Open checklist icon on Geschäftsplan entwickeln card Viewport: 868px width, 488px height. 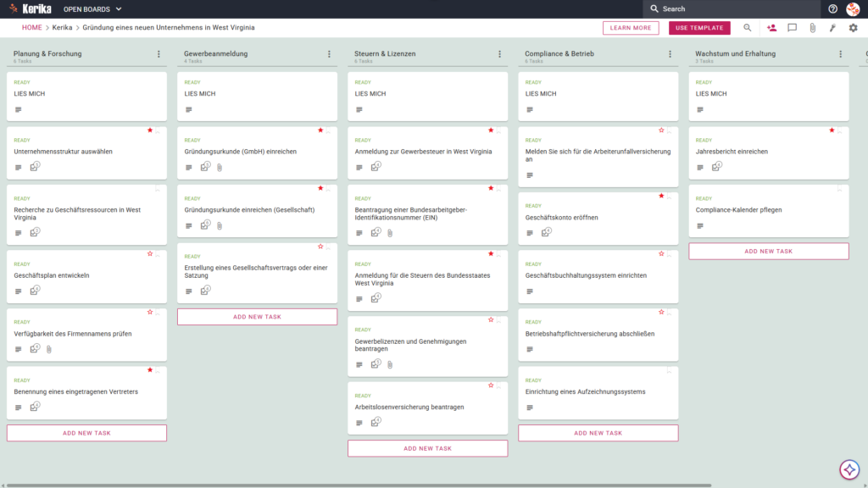coord(35,291)
